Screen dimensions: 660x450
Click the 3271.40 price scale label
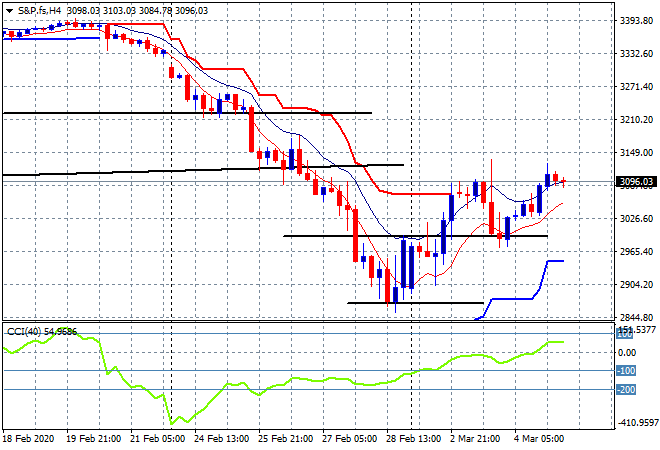coord(636,86)
